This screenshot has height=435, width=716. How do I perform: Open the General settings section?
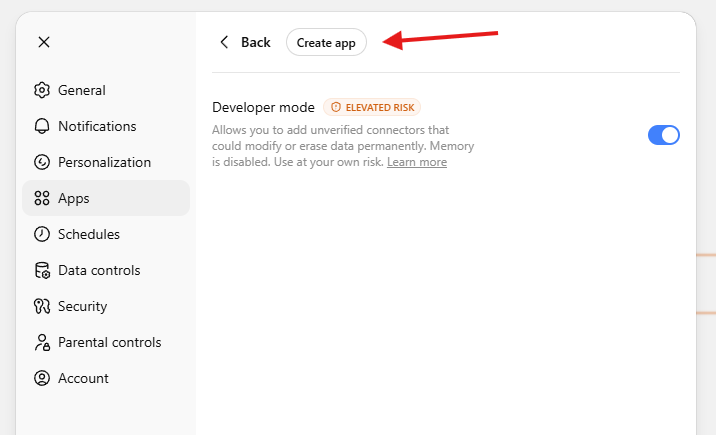[106, 90]
